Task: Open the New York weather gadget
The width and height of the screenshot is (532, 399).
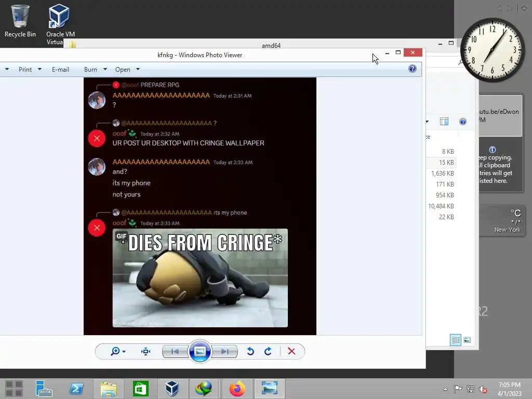Action: point(501,220)
